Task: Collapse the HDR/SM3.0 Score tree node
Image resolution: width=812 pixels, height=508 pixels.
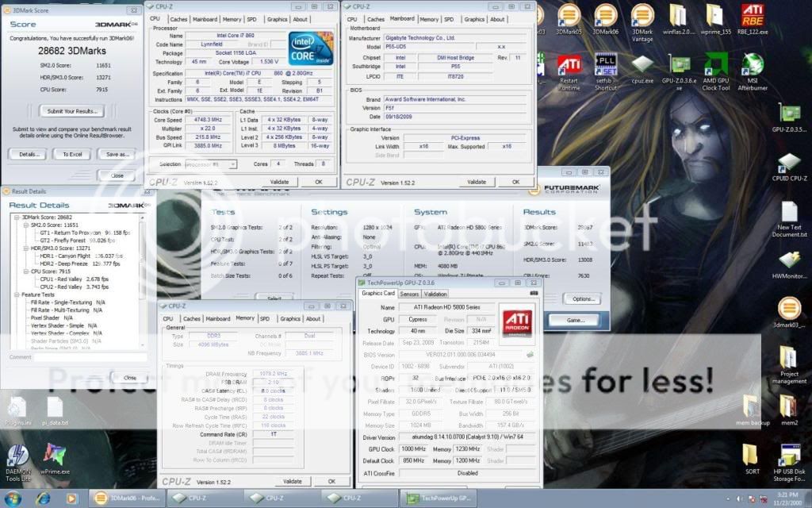Action: (x=26, y=248)
